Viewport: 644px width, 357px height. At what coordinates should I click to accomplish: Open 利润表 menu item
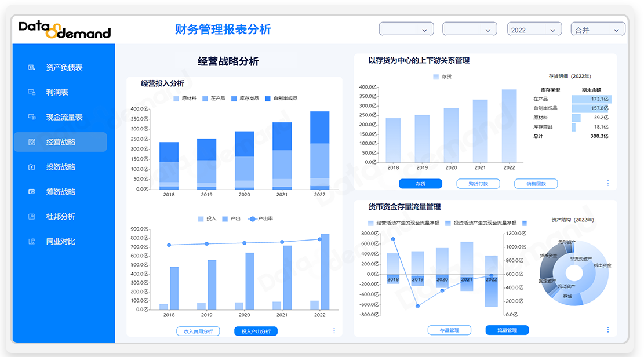[x=57, y=92]
